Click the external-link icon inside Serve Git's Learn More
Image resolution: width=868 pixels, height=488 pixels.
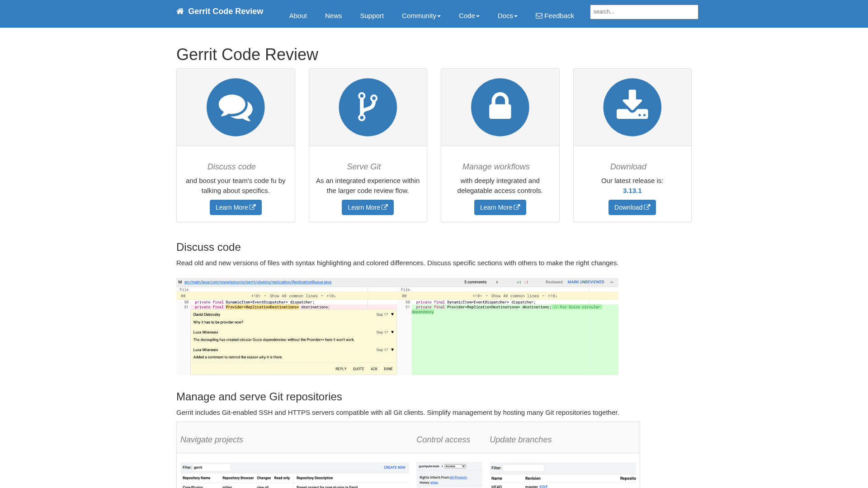click(x=385, y=207)
